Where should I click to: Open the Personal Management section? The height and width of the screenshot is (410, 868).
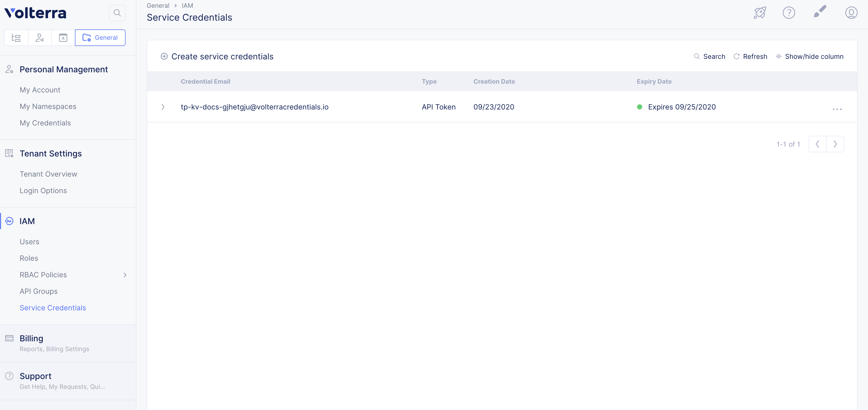coord(64,69)
